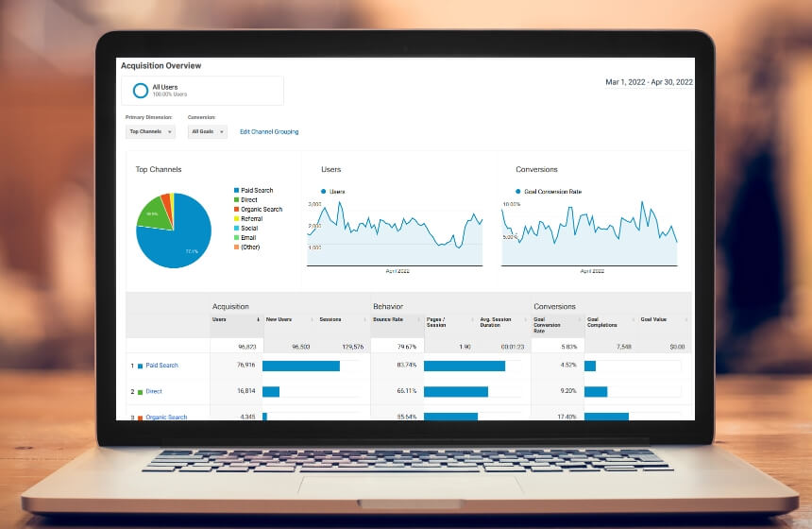Click the Paid Search legend color square
The width and height of the screenshot is (812, 529).
coord(237,190)
